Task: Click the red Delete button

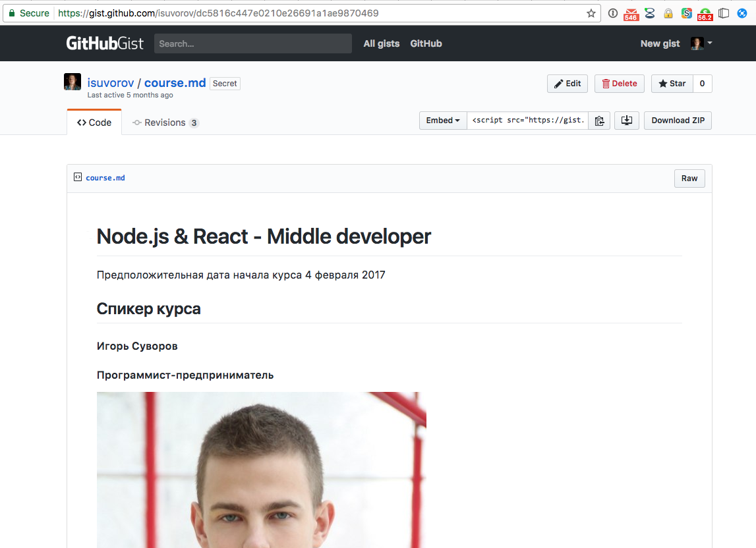Action: 620,84
